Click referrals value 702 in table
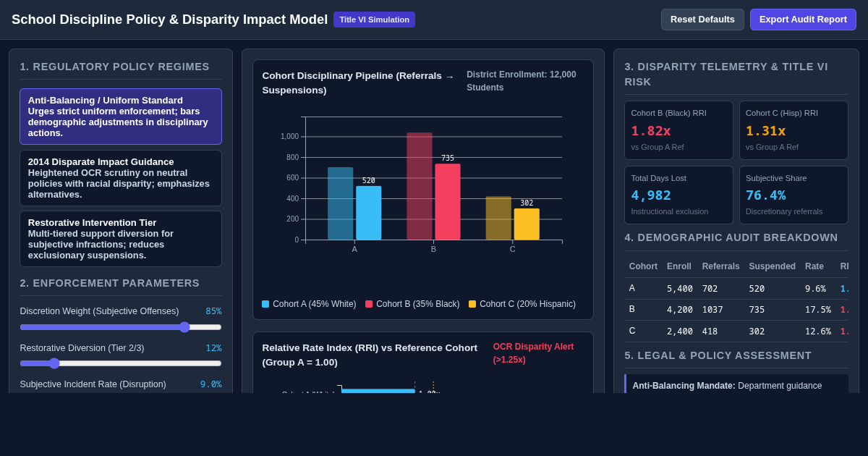 [x=710, y=288]
